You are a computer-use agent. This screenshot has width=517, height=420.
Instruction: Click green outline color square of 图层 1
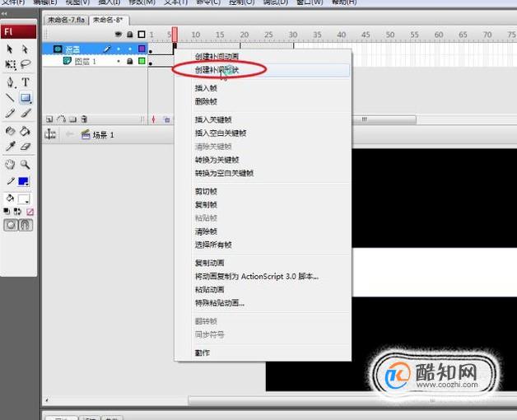142,61
